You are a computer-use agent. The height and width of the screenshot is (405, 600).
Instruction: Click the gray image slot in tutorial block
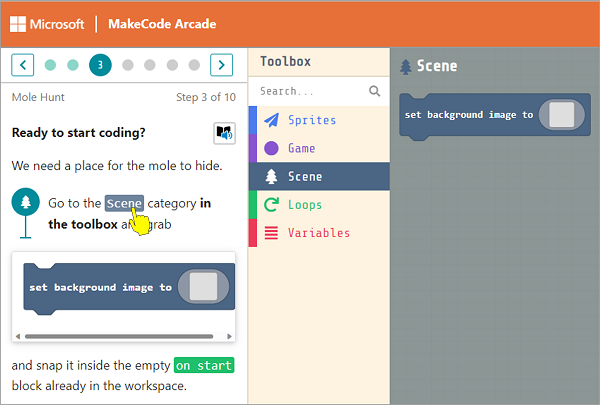pyautogui.click(x=203, y=286)
